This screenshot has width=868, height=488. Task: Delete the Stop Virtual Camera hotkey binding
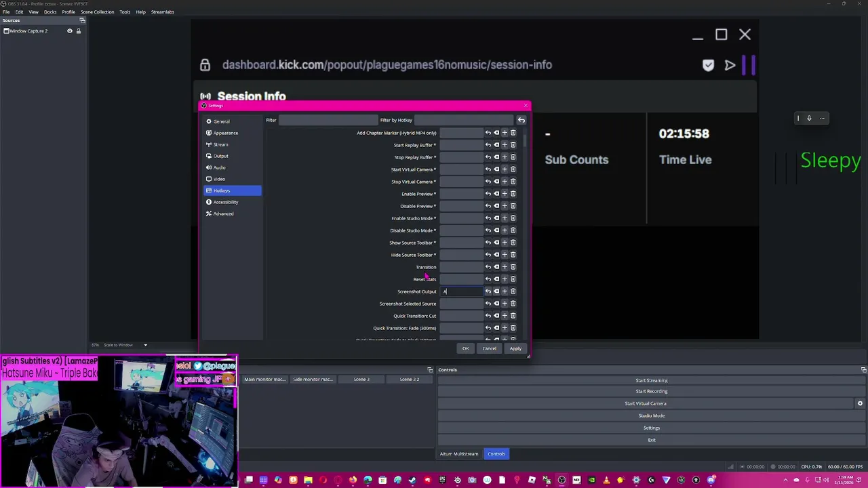coord(513,182)
